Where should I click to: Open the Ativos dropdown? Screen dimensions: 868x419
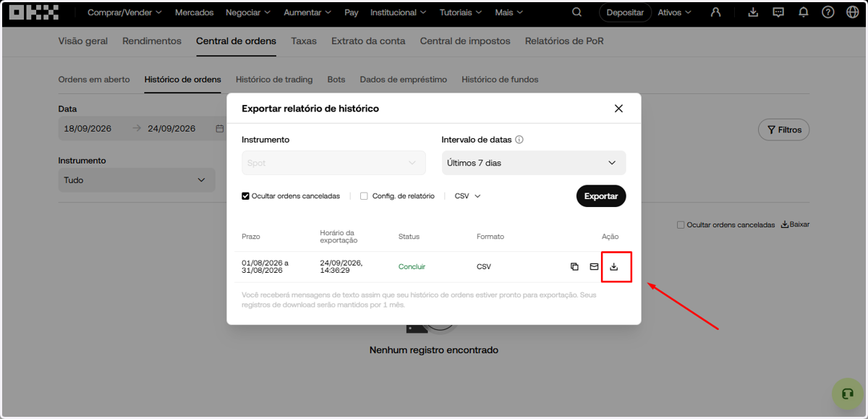click(674, 12)
